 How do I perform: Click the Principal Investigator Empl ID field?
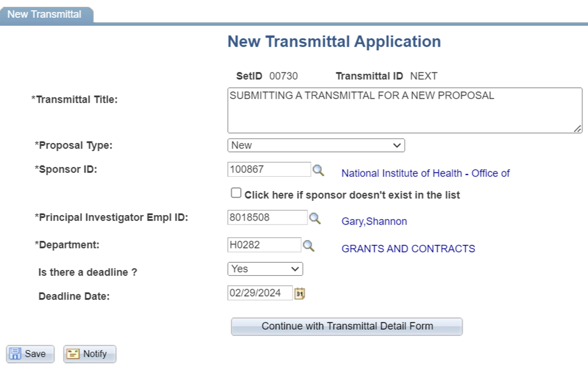[x=267, y=218]
